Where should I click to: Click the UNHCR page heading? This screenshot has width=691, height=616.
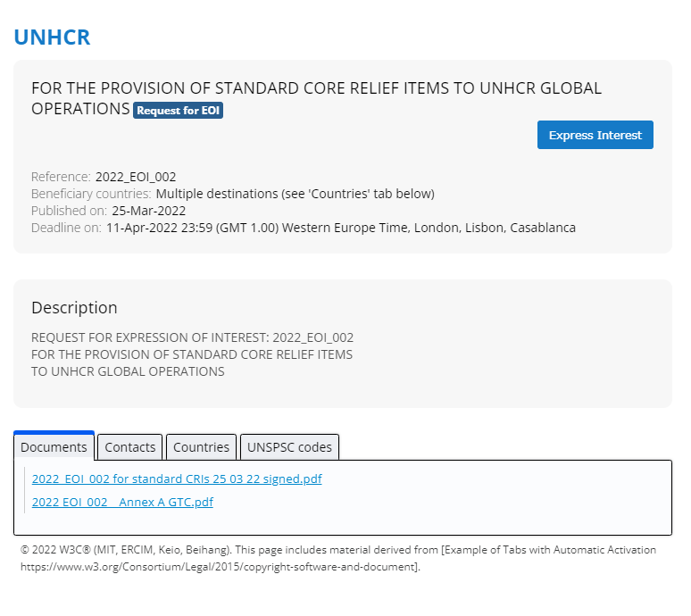coord(52,37)
